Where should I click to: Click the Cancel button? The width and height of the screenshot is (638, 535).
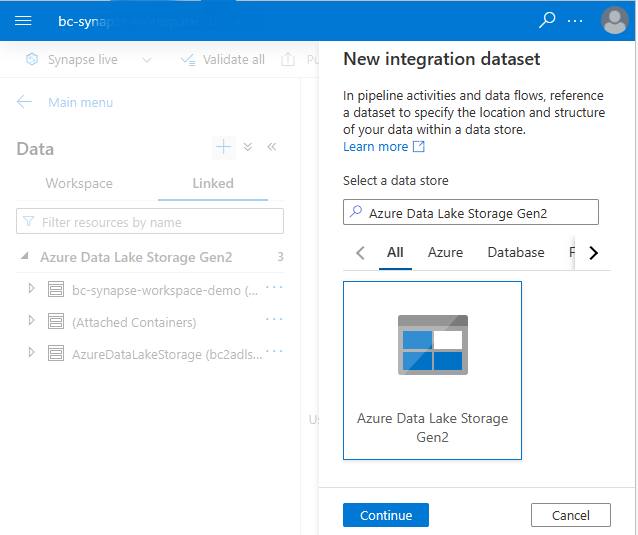click(x=570, y=515)
